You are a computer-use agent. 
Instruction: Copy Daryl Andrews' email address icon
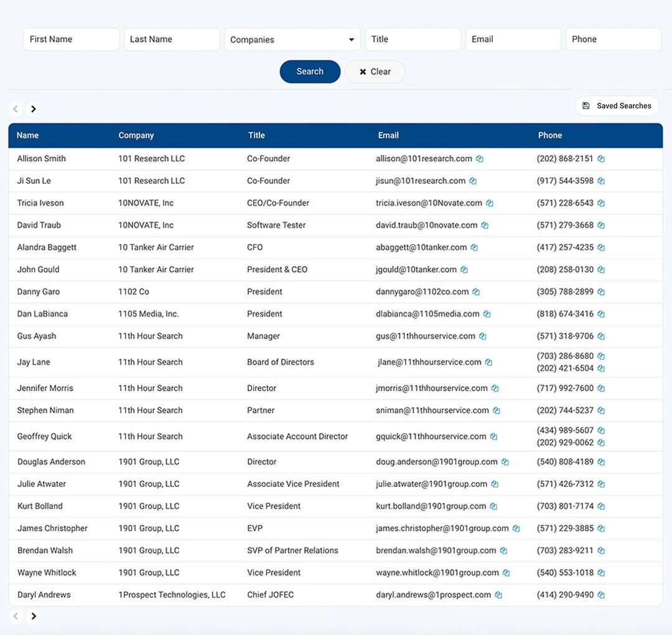coord(498,595)
